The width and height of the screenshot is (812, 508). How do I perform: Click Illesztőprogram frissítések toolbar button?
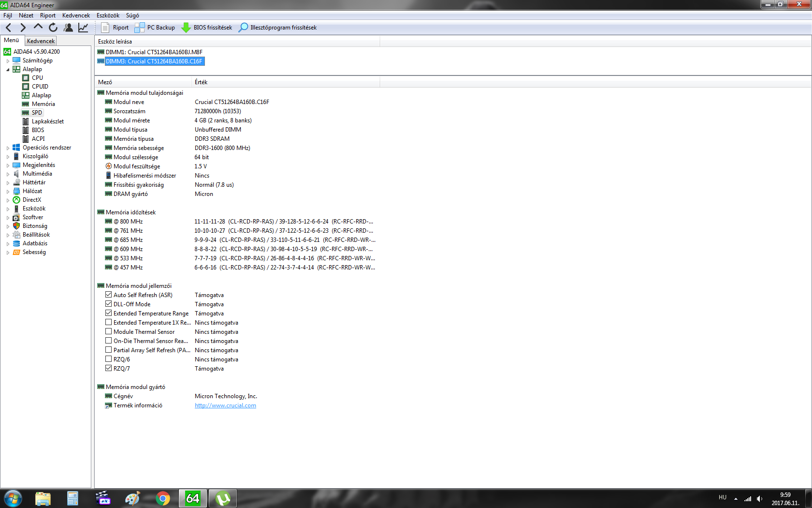(x=278, y=28)
